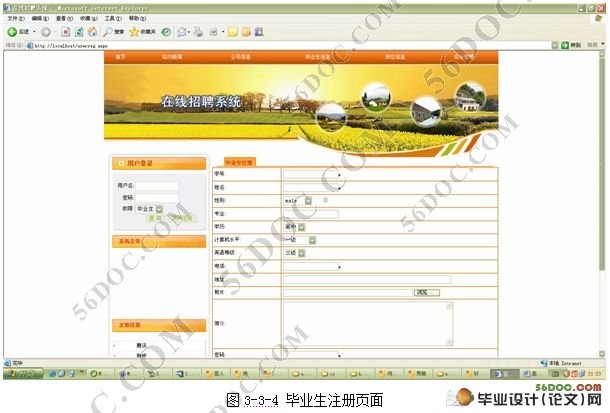Click the Home icon in browser toolbar
Image resolution: width=610 pixels, height=413 pixels.
92,32
